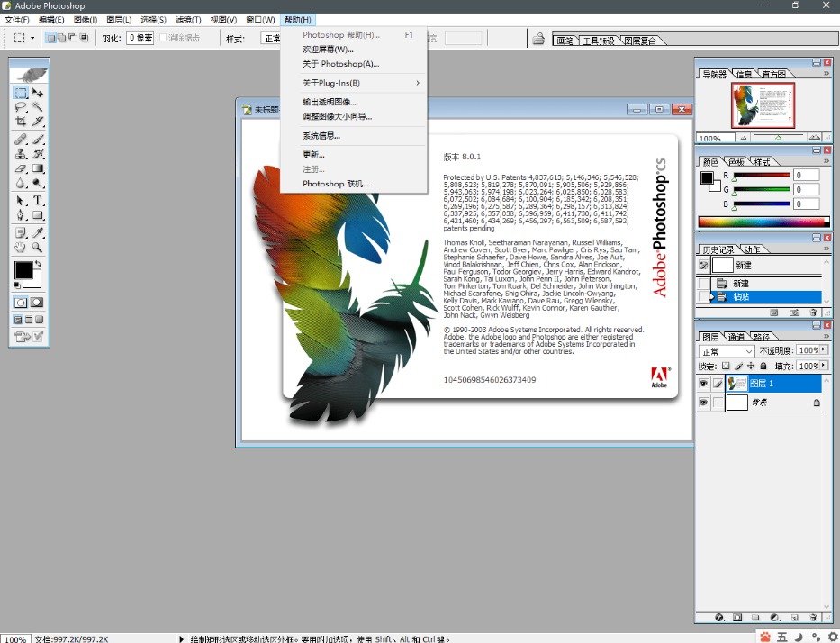Image resolution: width=840 pixels, height=643 pixels.
Task: Click the foreground color swatch in toolbox
Action: tap(23, 269)
